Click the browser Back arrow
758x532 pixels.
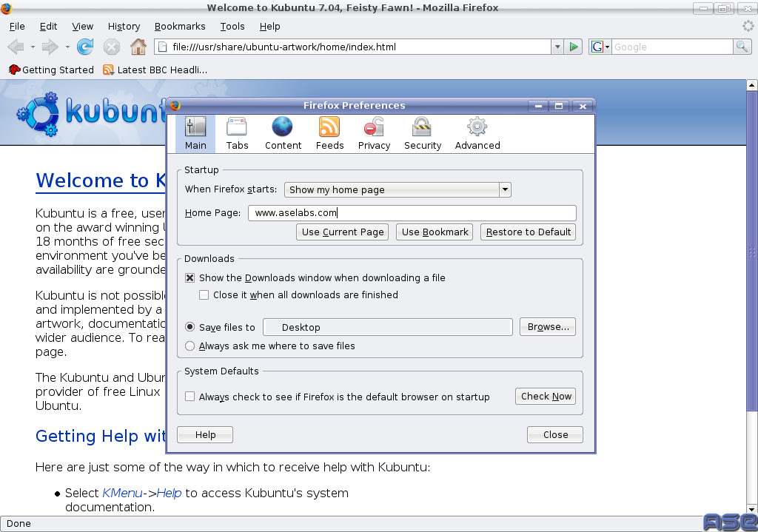pyautogui.click(x=16, y=47)
